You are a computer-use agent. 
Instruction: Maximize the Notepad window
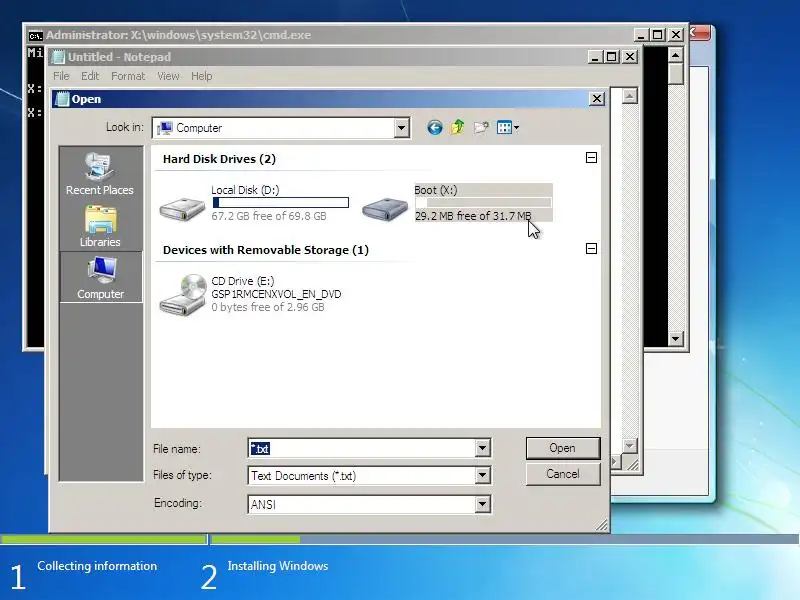click(x=611, y=57)
